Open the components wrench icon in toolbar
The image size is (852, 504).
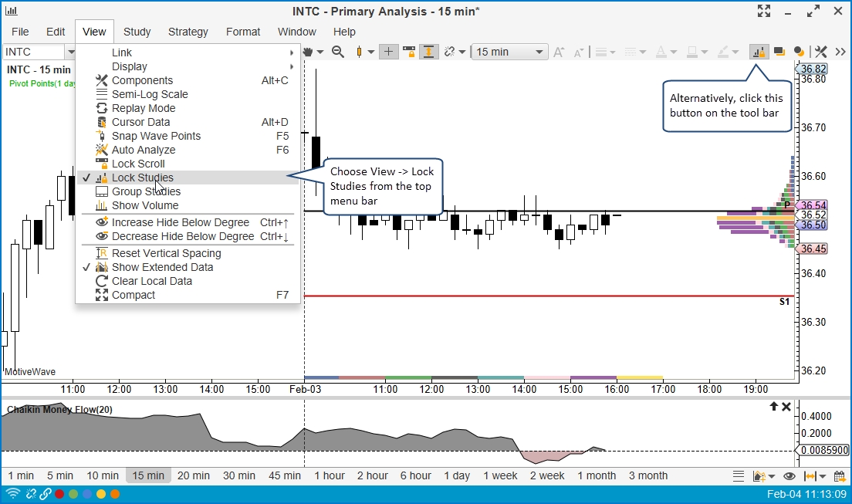coord(821,52)
